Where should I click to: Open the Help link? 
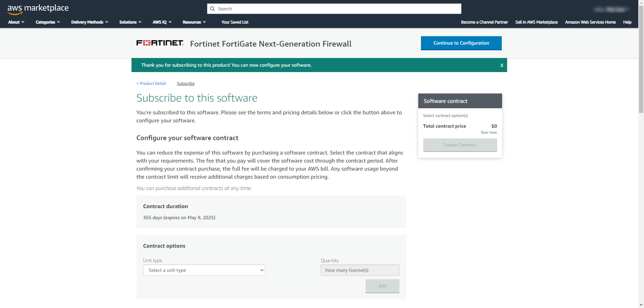[x=627, y=22]
